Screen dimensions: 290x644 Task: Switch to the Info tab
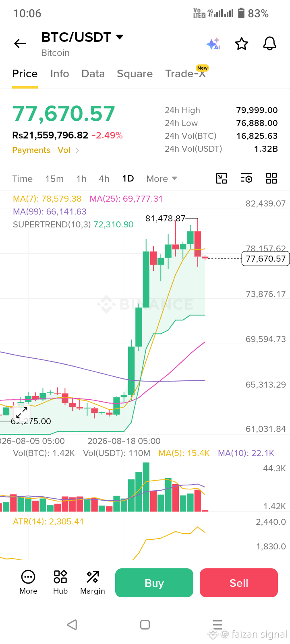click(60, 74)
